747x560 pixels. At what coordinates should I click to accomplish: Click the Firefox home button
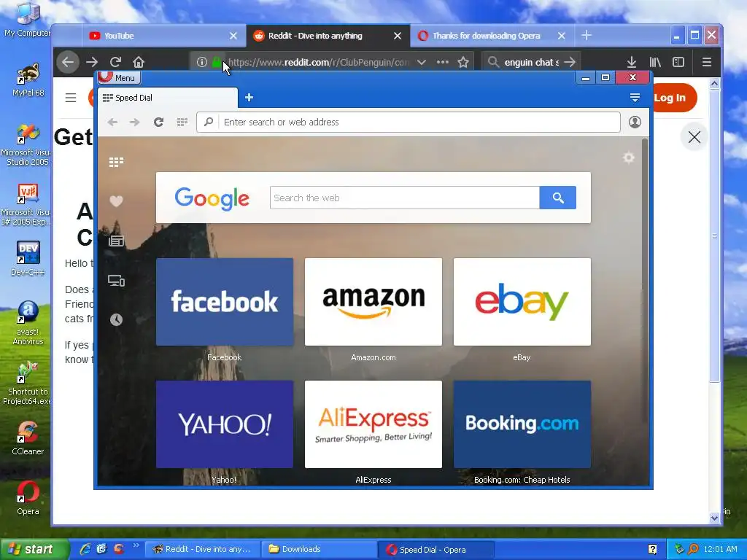point(139,62)
